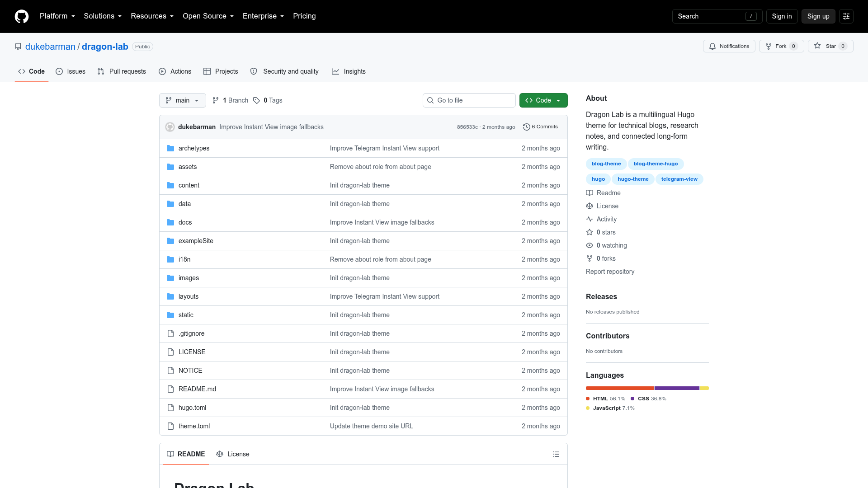Click the Activity pulse icon in About
The width and height of the screenshot is (868, 488).
[x=590, y=219]
